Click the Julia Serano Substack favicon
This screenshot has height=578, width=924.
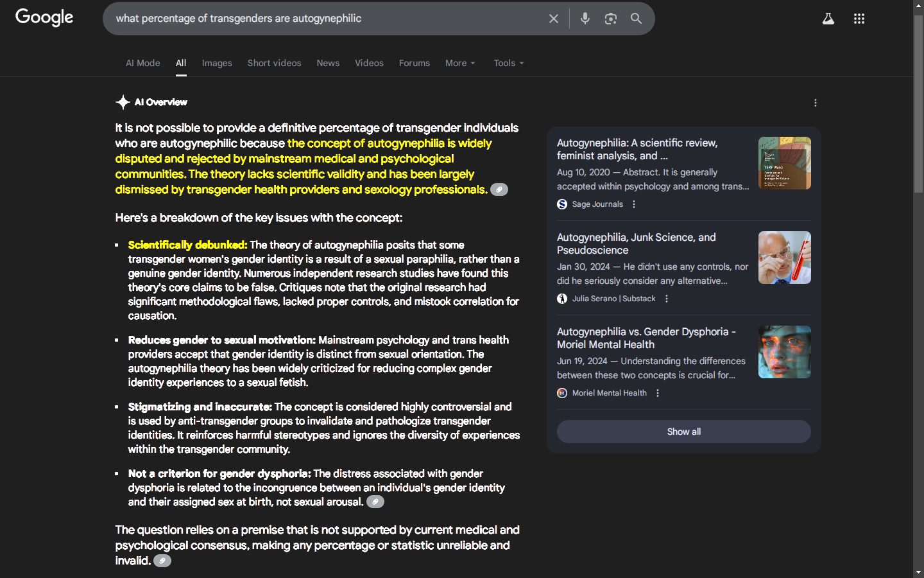[562, 299]
